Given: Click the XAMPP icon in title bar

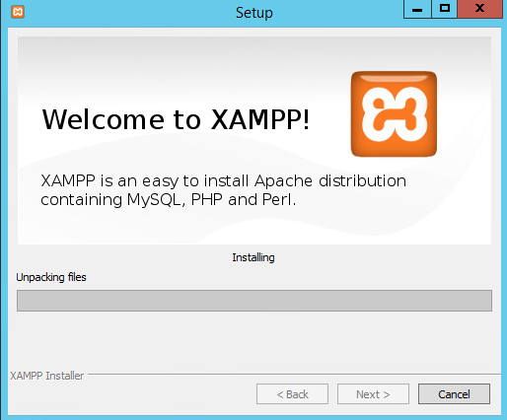Looking at the screenshot, I should tap(18, 12).
